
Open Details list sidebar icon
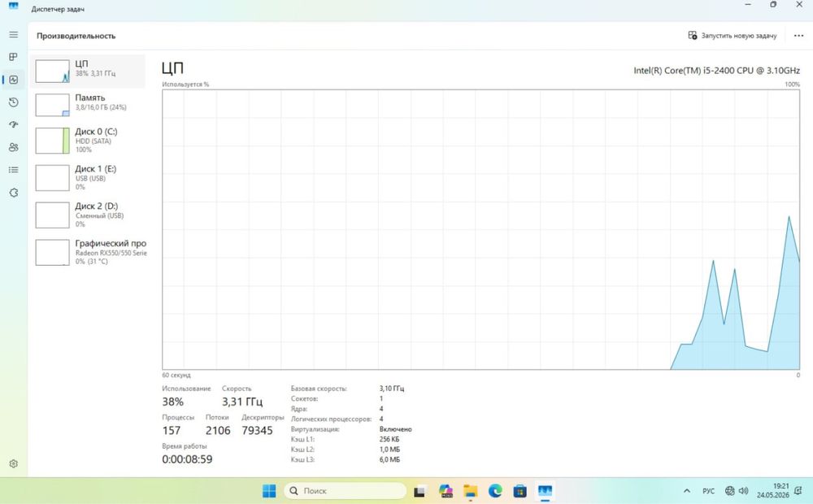click(14, 170)
